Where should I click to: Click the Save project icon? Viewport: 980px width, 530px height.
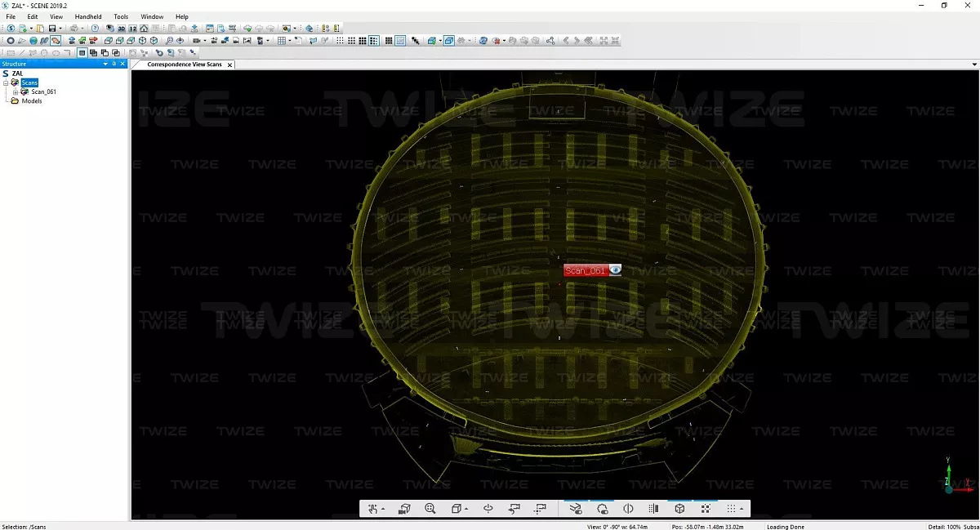(x=51, y=29)
